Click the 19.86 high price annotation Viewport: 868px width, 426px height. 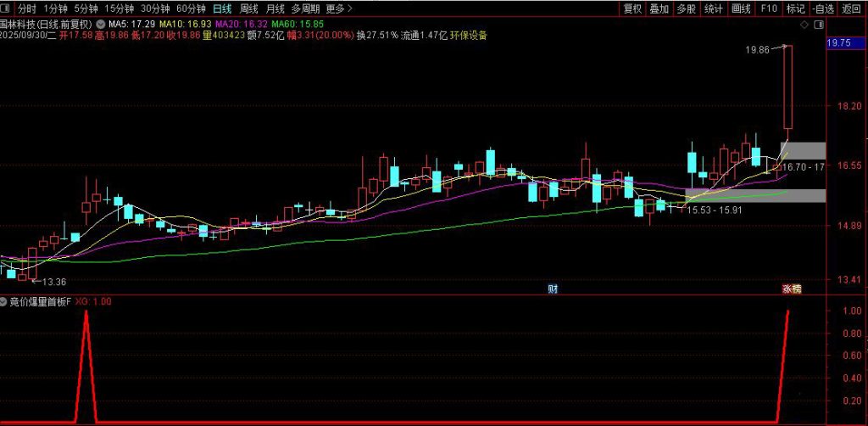757,50
